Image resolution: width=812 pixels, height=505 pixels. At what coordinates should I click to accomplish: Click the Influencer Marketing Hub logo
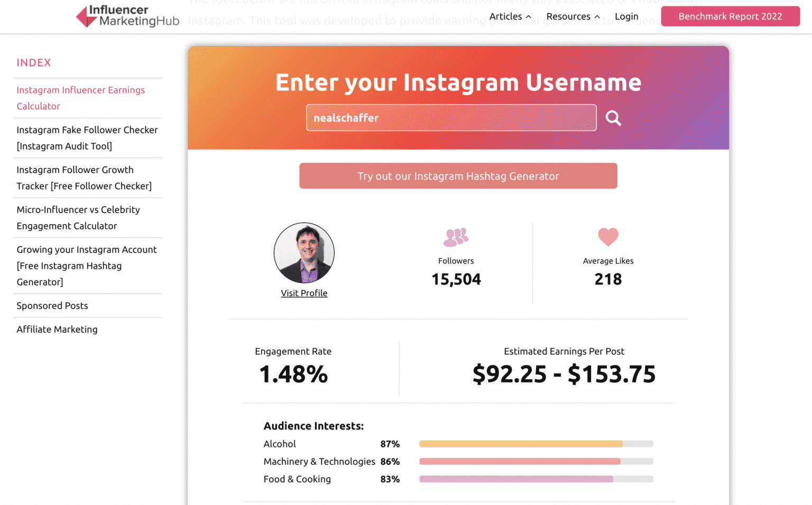coord(126,16)
